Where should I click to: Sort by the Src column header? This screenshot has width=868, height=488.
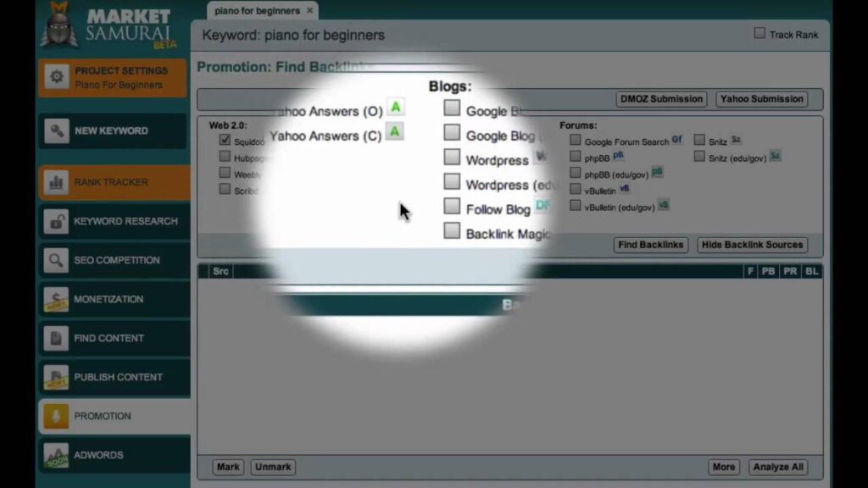click(220, 271)
